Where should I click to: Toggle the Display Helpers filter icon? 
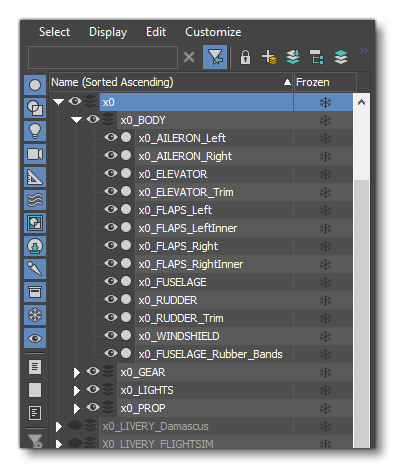click(x=35, y=177)
